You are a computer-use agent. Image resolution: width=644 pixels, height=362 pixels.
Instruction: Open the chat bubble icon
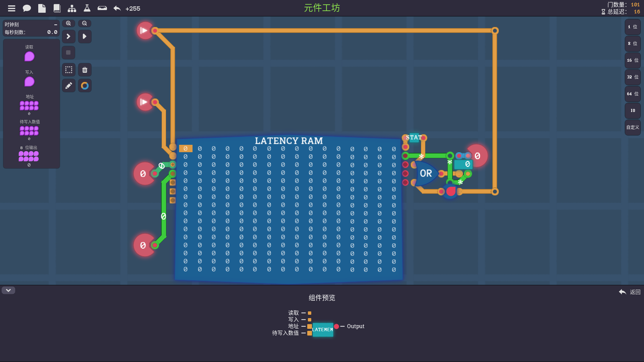point(27,8)
